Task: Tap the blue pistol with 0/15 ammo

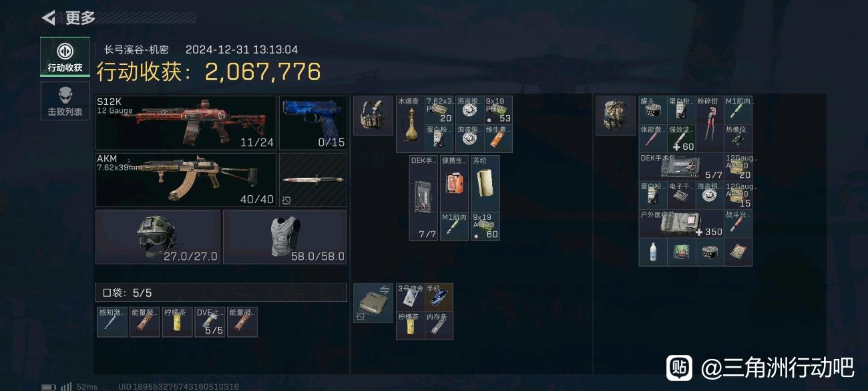Action: pyautogui.click(x=313, y=122)
